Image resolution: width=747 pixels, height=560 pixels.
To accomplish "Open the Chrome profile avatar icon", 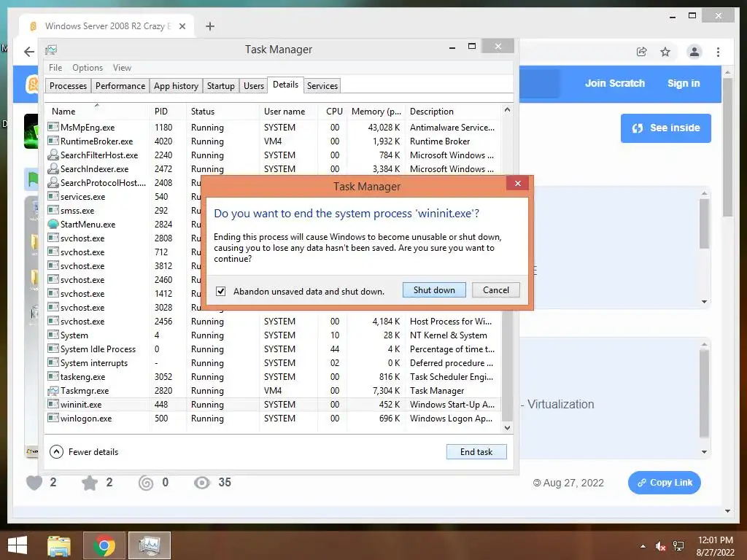I will [694, 52].
